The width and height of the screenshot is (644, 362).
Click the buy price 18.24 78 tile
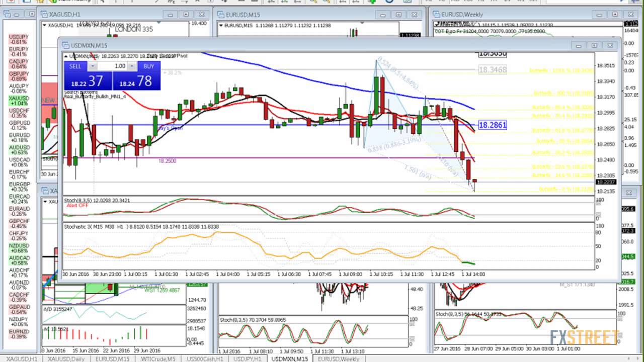pyautogui.click(x=136, y=81)
